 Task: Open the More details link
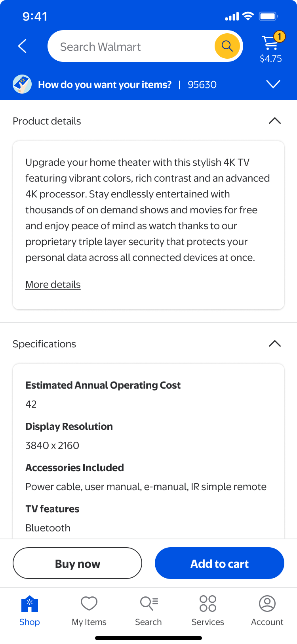click(x=53, y=285)
